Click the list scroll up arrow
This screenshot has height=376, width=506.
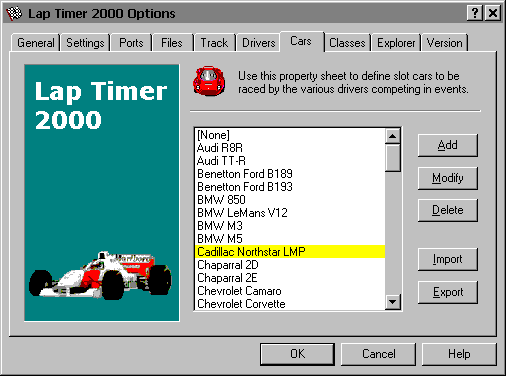coord(393,136)
